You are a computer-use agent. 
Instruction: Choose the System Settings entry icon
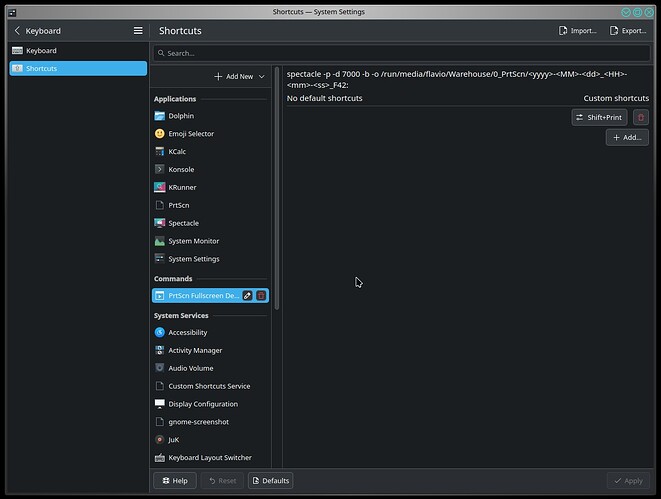pyautogui.click(x=159, y=259)
